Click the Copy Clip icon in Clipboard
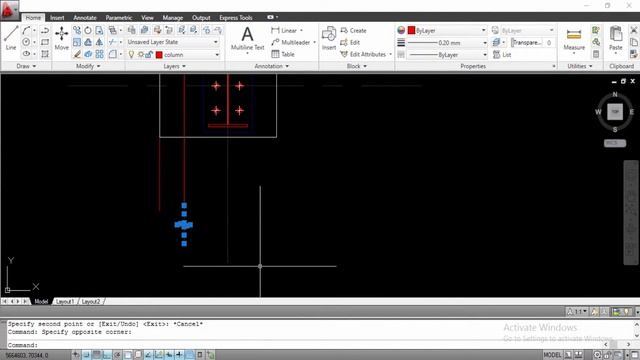This screenshot has height=360, width=640. 634,42
